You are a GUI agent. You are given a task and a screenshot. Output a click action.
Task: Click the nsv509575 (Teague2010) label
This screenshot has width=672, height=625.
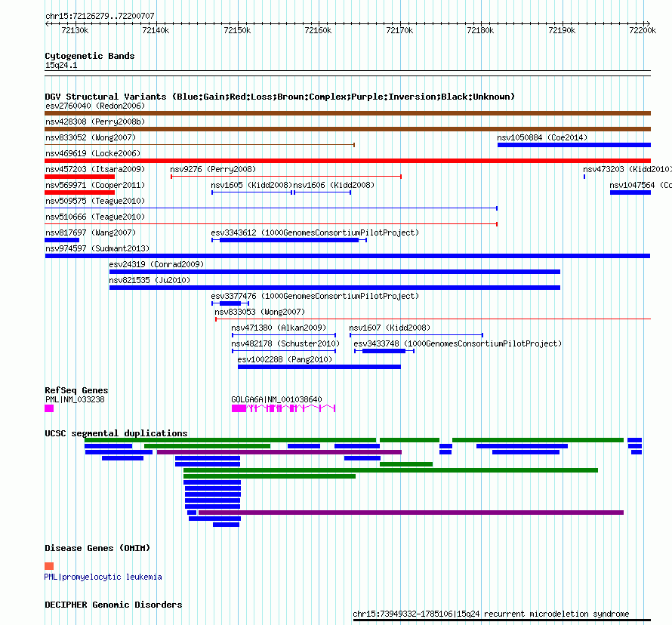(x=95, y=201)
